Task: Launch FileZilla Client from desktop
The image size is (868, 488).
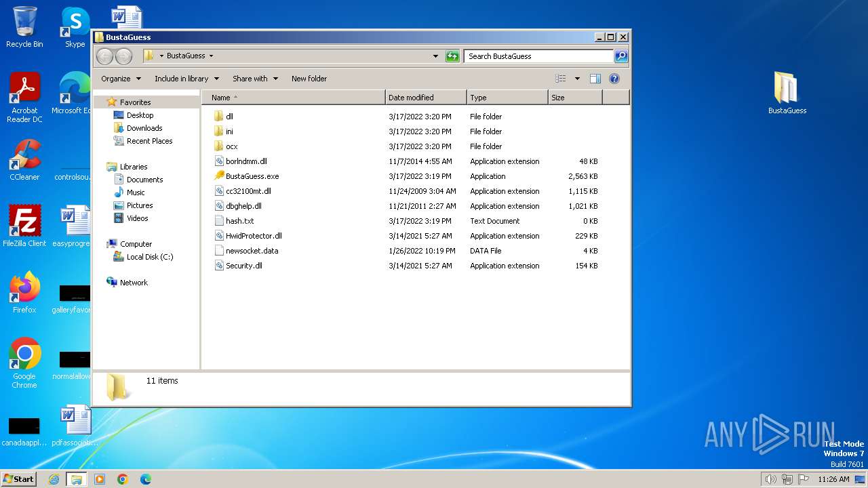Action: 24,226
